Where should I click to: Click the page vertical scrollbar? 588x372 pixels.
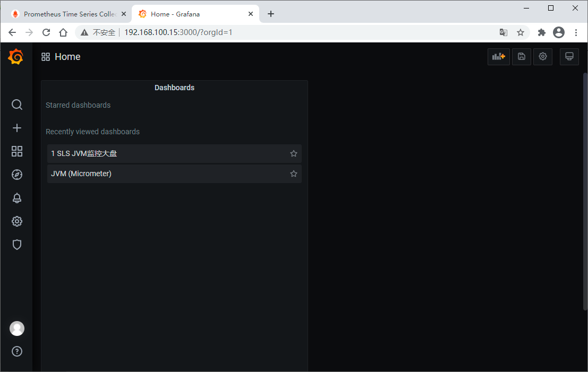[585, 191]
